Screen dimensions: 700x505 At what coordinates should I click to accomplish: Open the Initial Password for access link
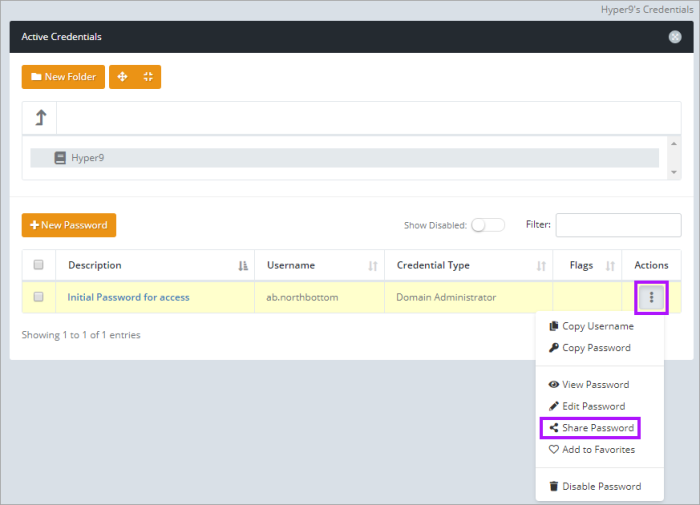pyautogui.click(x=128, y=297)
